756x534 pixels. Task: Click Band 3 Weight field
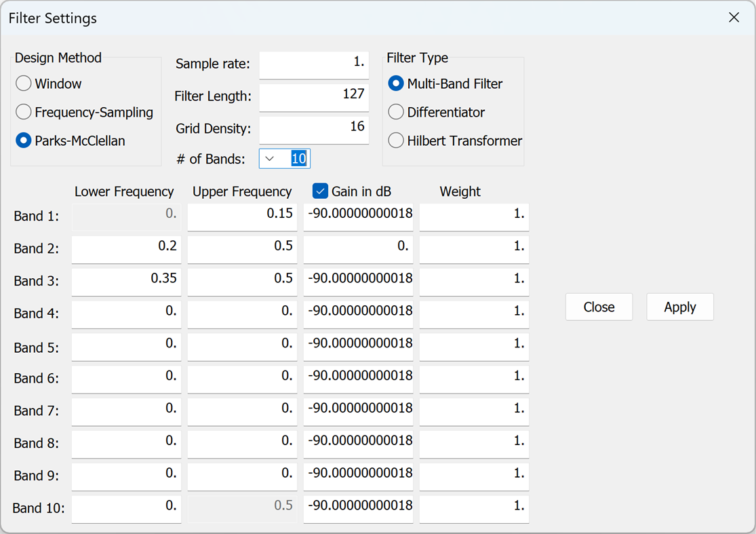[x=474, y=281]
